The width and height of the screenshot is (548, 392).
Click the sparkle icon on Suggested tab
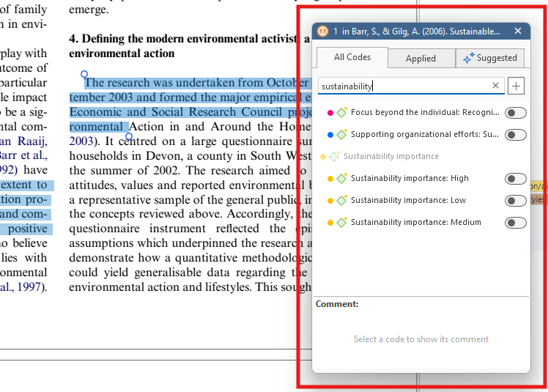(469, 58)
